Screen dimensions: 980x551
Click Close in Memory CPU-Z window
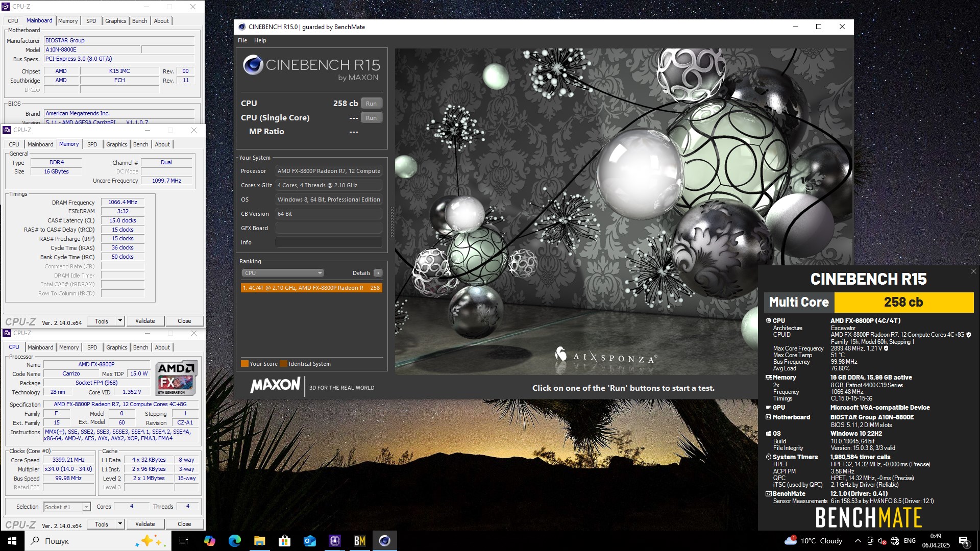click(184, 321)
